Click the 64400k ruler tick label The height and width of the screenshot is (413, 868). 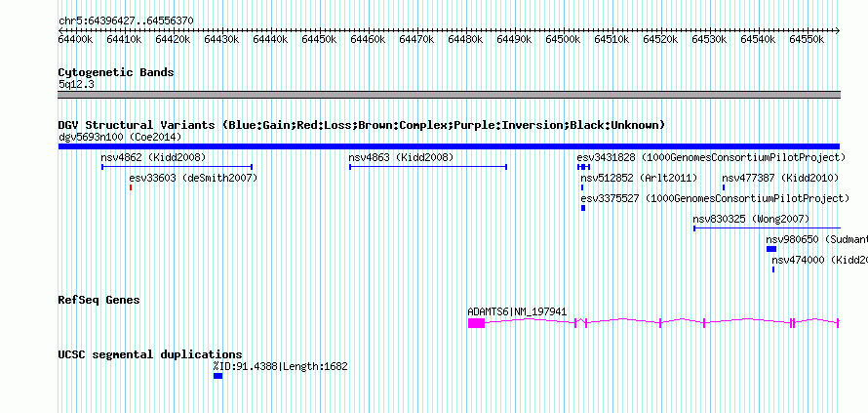tap(76, 39)
